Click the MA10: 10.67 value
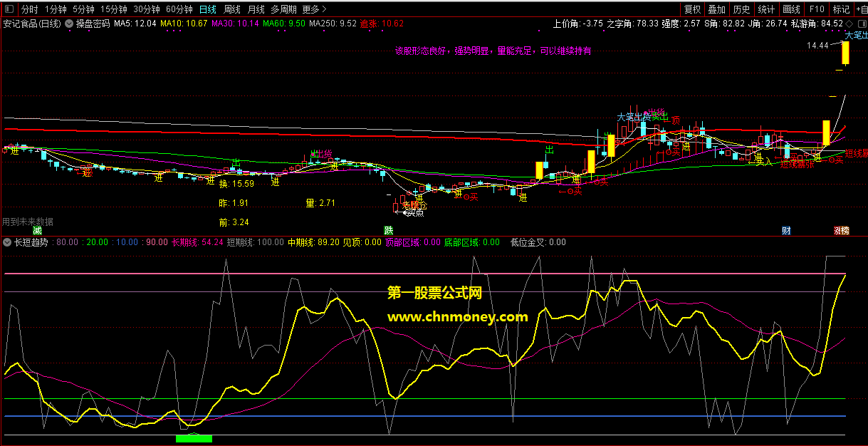 (x=184, y=24)
